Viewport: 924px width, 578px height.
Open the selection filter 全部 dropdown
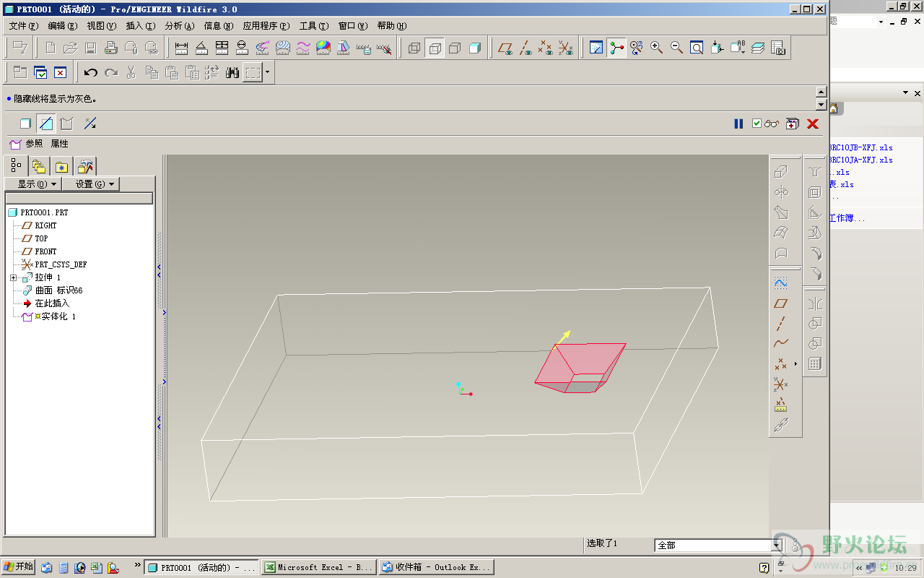pyautogui.click(x=777, y=545)
